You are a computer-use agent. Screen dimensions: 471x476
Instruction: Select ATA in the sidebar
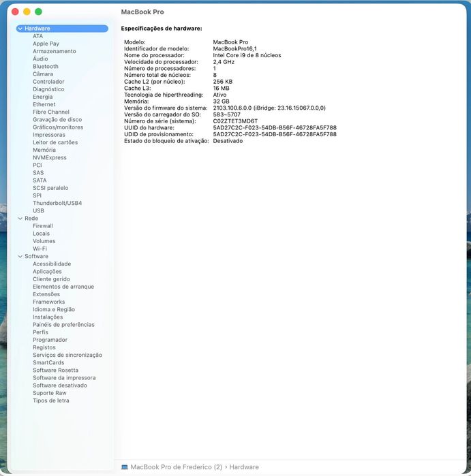click(37, 36)
